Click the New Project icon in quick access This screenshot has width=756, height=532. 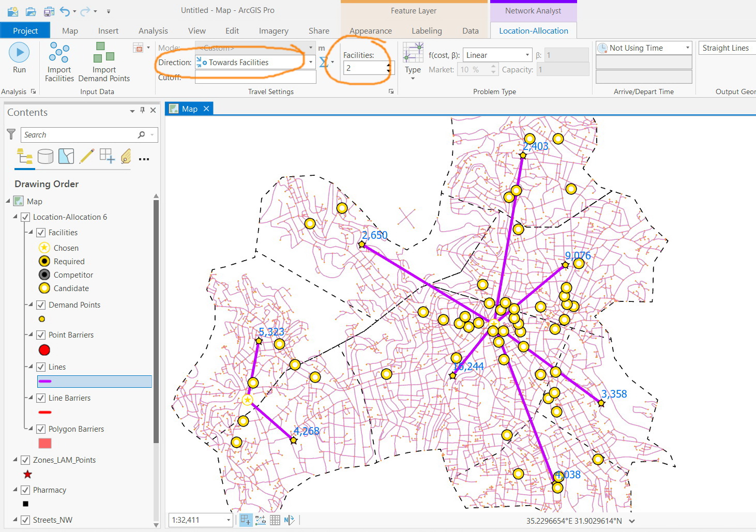13,11
